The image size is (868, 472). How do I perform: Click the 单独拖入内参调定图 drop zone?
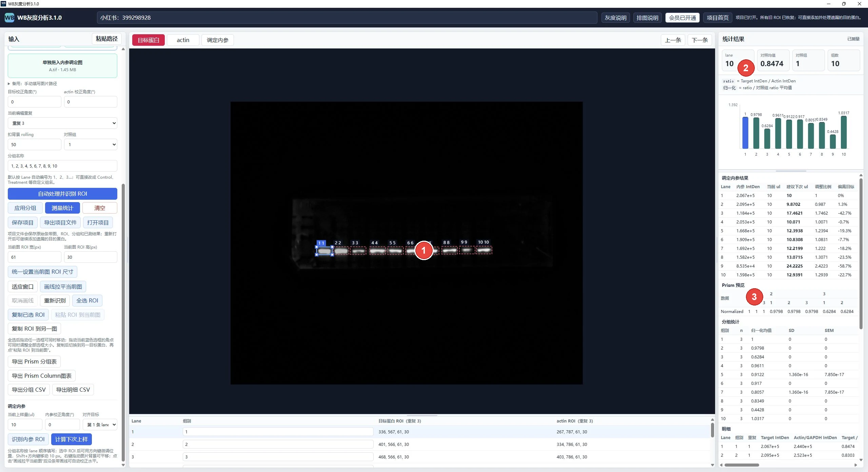point(62,66)
